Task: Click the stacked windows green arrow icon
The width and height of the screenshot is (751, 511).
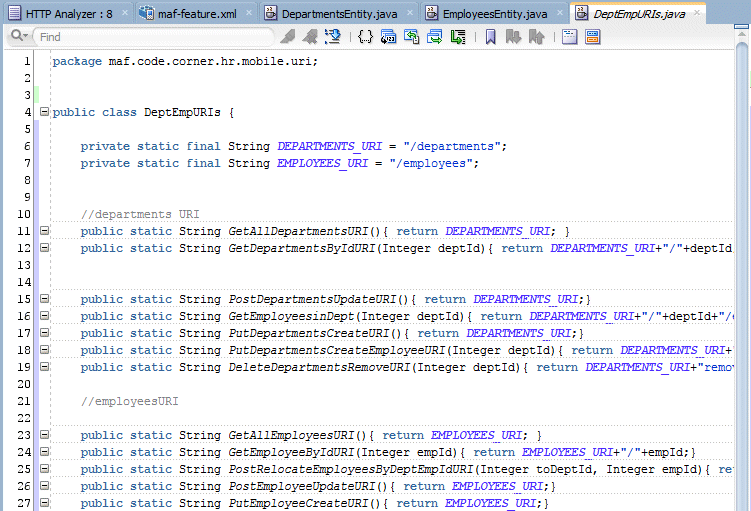Action: 435,37
